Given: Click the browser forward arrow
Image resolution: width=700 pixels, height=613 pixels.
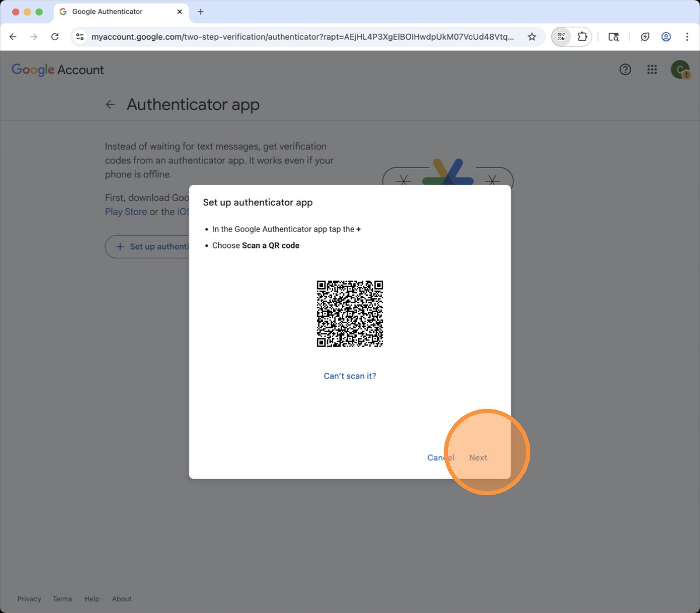Looking at the screenshot, I should click(34, 37).
